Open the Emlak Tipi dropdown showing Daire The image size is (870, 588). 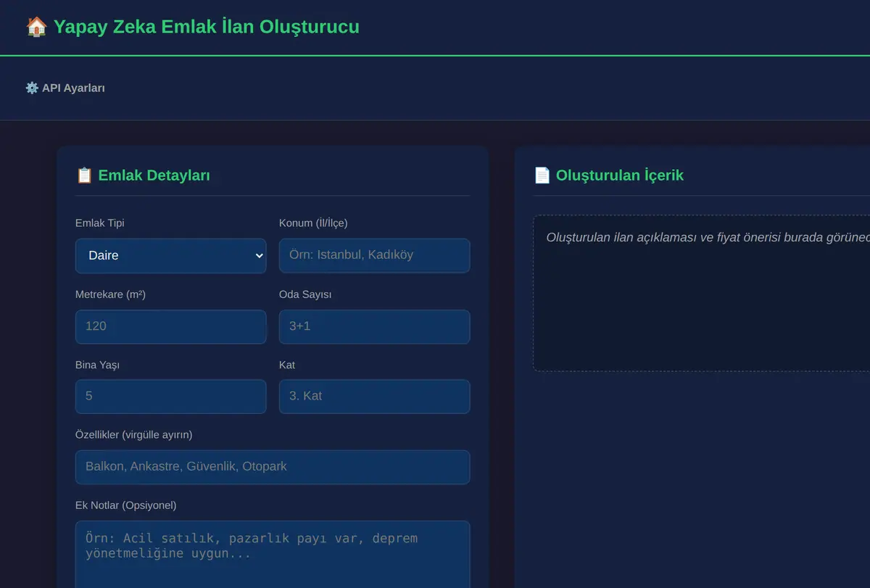click(x=171, y=256)
